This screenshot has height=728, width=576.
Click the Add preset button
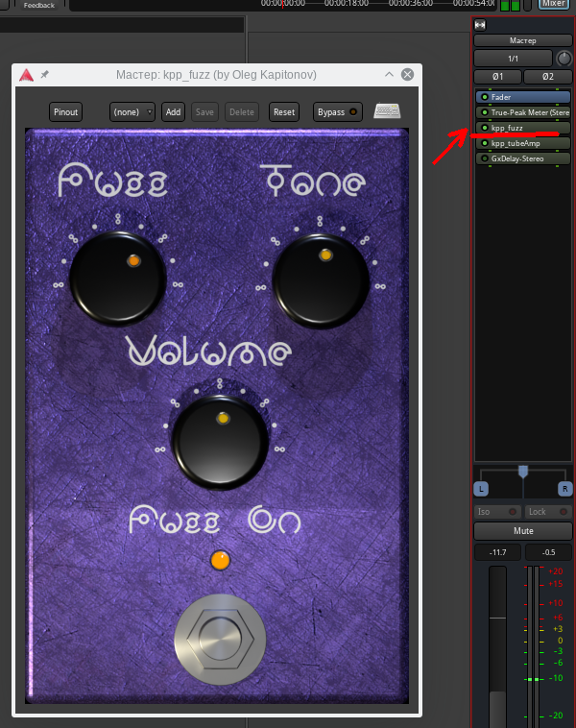[x=173, y=112]
